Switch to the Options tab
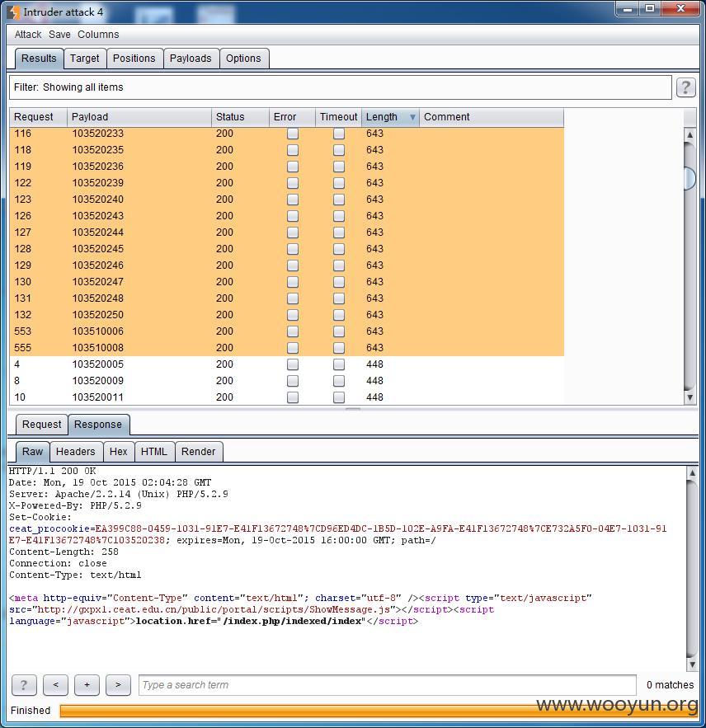The width and height of the screenshot is (706, 728). click(x=243, y=59)
